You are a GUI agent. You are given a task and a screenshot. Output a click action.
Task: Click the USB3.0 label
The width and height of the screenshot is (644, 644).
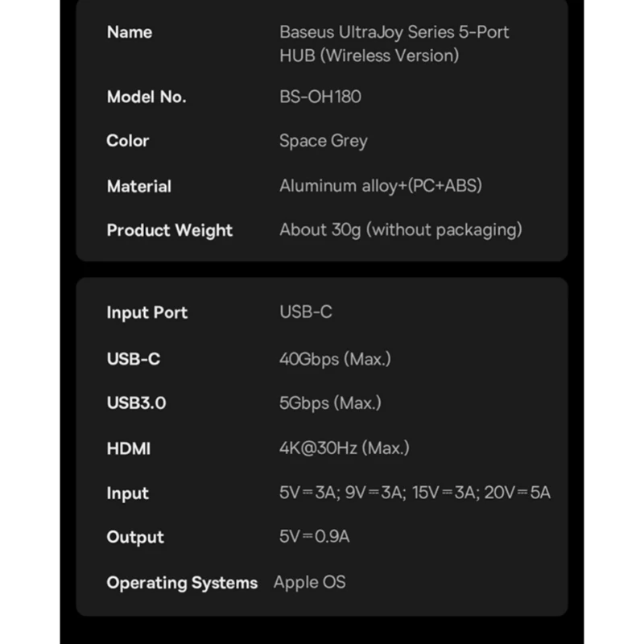pos(136,402)
